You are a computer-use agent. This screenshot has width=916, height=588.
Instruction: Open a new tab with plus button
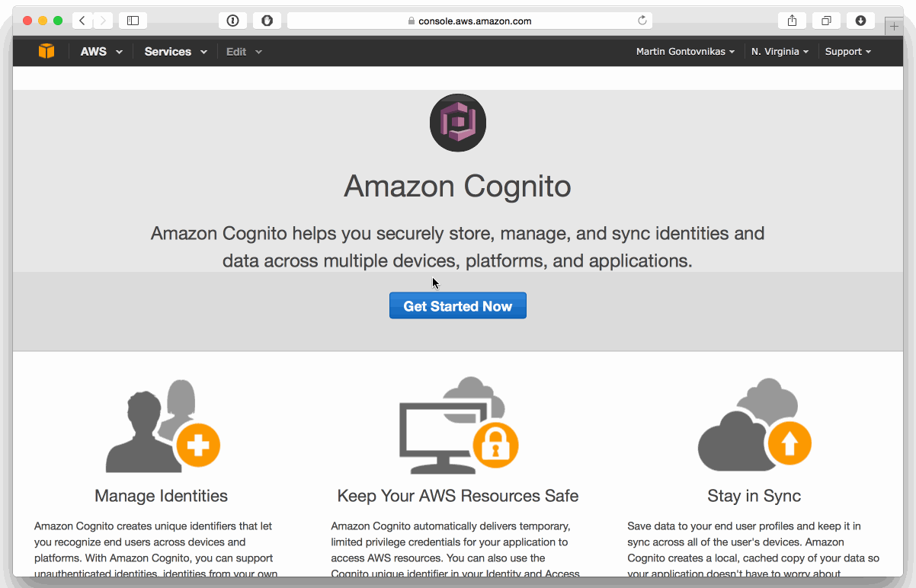894,26
